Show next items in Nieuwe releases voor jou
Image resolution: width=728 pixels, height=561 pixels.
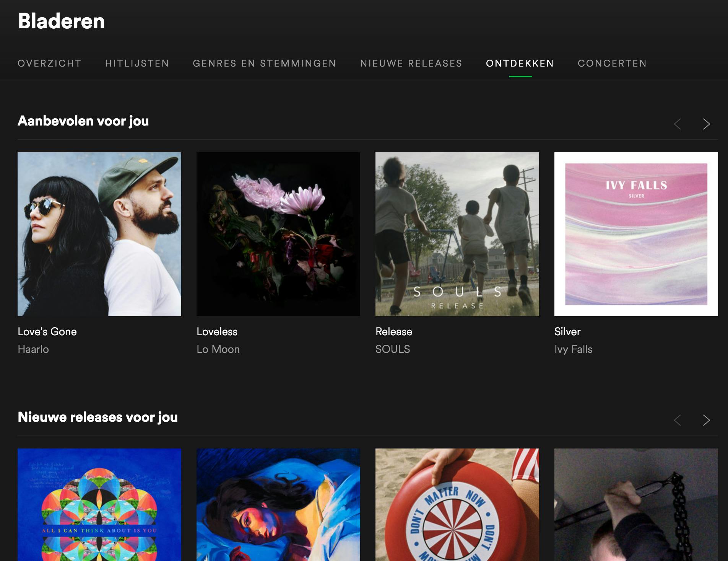click(x=706, y=420)
